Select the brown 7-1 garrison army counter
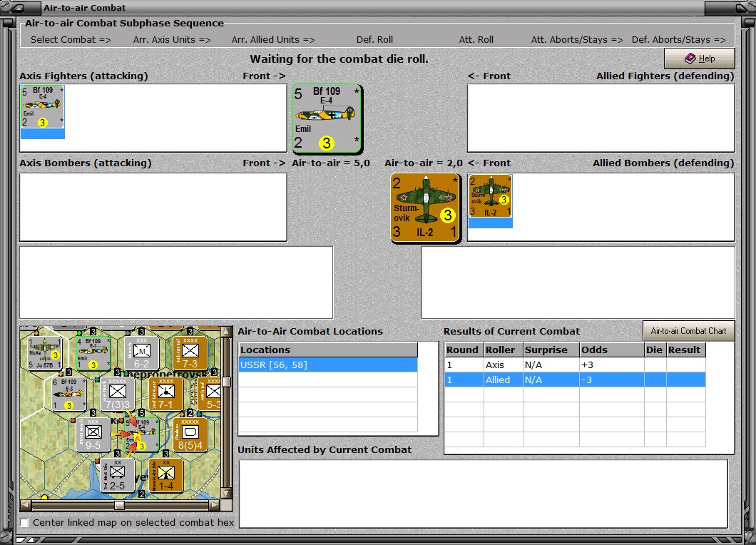Image resolution: width=756 pixels, height=545 pixels. click(166, 394)
